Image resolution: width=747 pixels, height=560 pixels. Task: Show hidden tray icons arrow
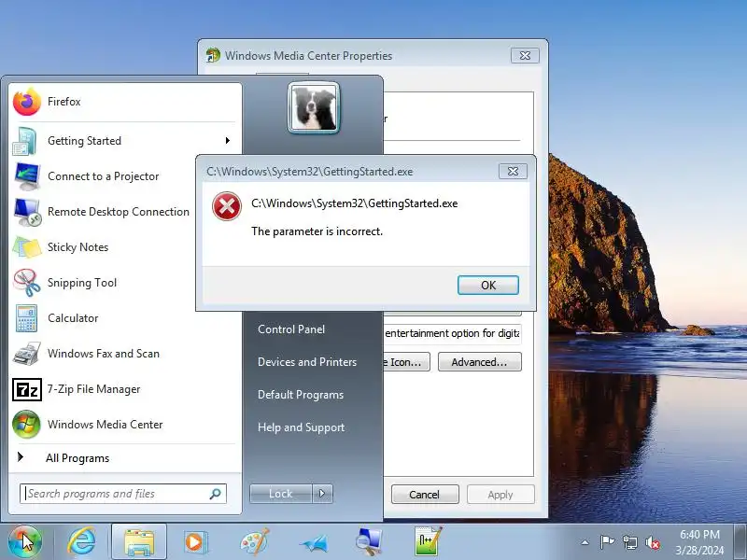[585, 542]
